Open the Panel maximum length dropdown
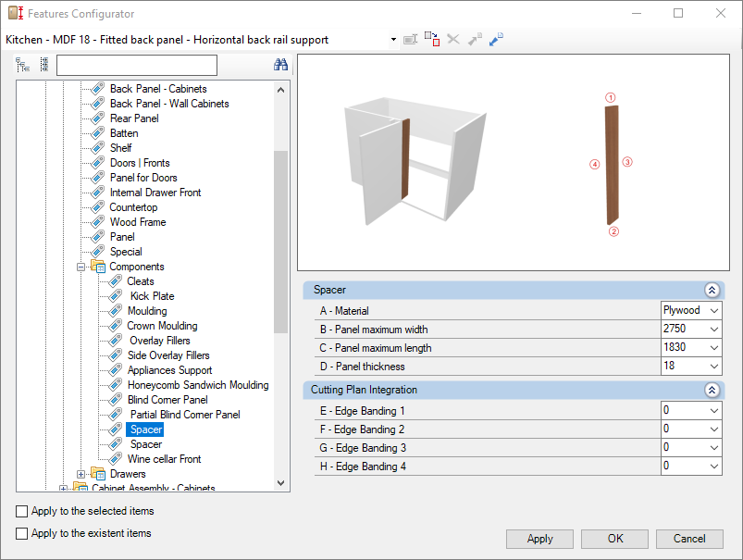Viewport: 743px width, 560px height. (x=714, y=347)
